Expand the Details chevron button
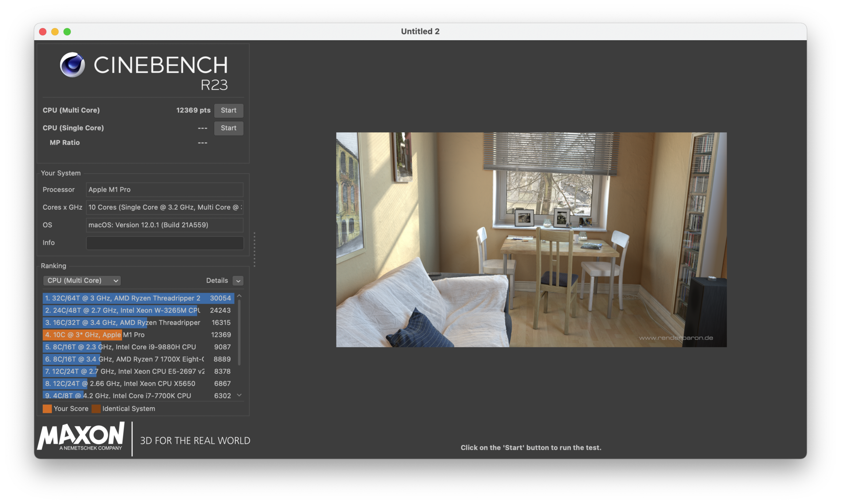Image resolution: width=841 pixels, height=504 pixels. (238, 281)
